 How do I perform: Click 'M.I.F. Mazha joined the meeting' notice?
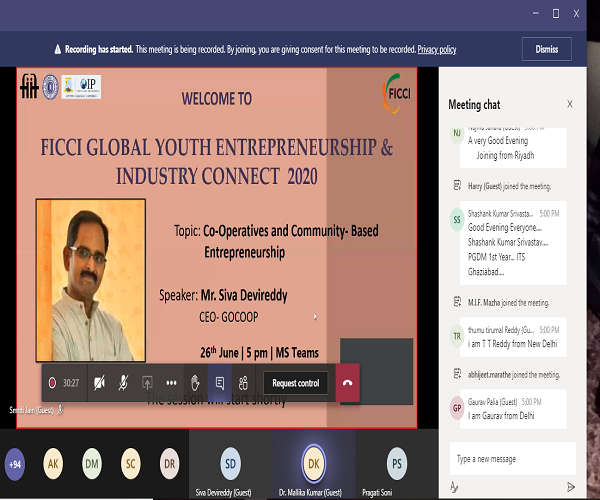tap(508, 303)
